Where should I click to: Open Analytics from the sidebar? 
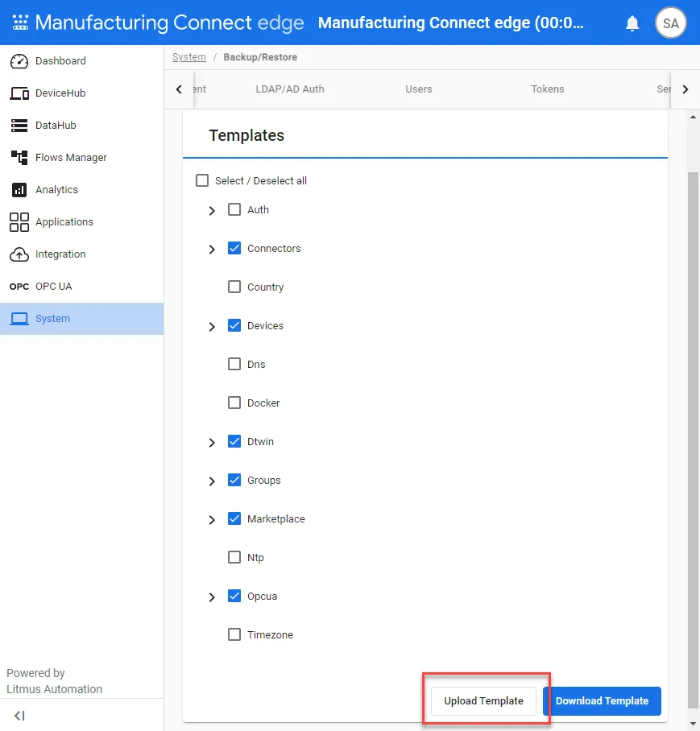(81, 190)
